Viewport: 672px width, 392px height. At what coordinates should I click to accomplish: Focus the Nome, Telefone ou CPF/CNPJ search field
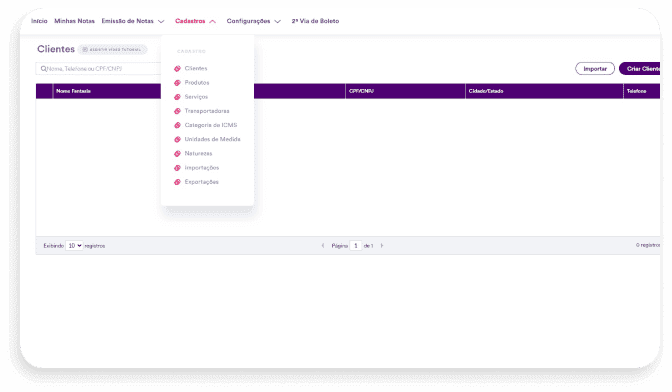tap(99, 69)
